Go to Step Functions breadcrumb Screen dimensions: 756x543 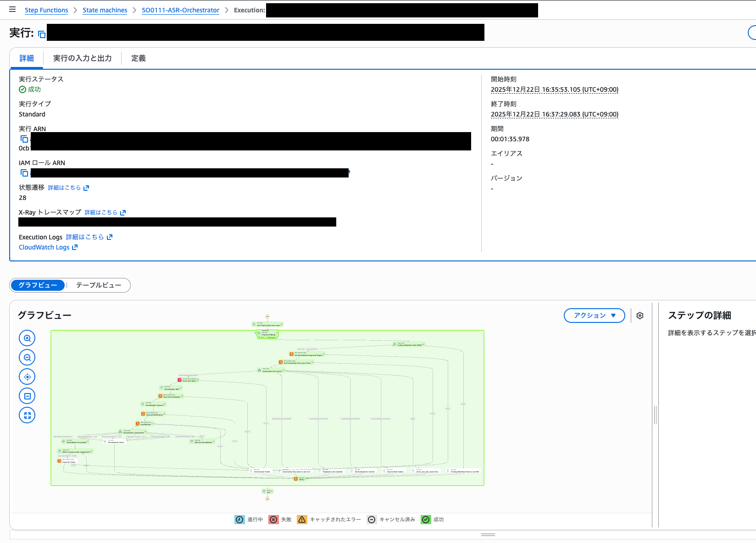click(46, 10)
